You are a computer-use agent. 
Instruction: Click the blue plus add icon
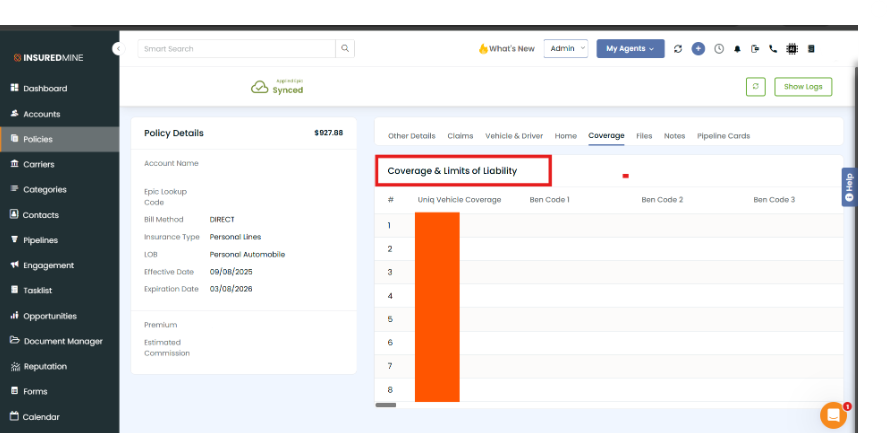[698, 48]
